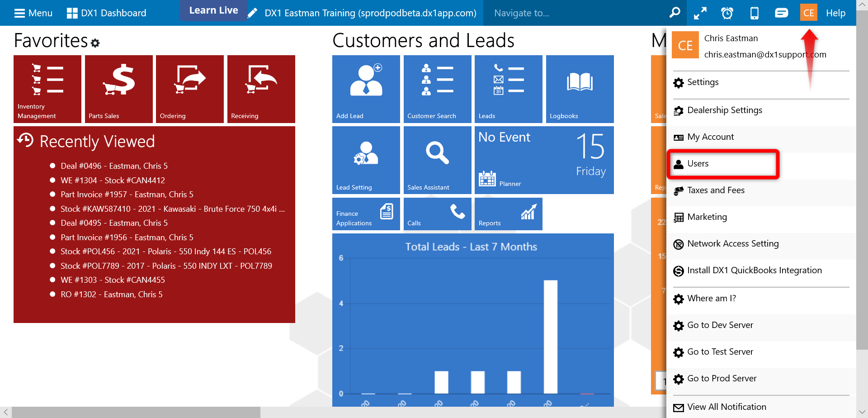The image size is (868, 418).
Task: Open Part Invoice #1957 - Eastman, Chris 5
Action: (127, 195)
